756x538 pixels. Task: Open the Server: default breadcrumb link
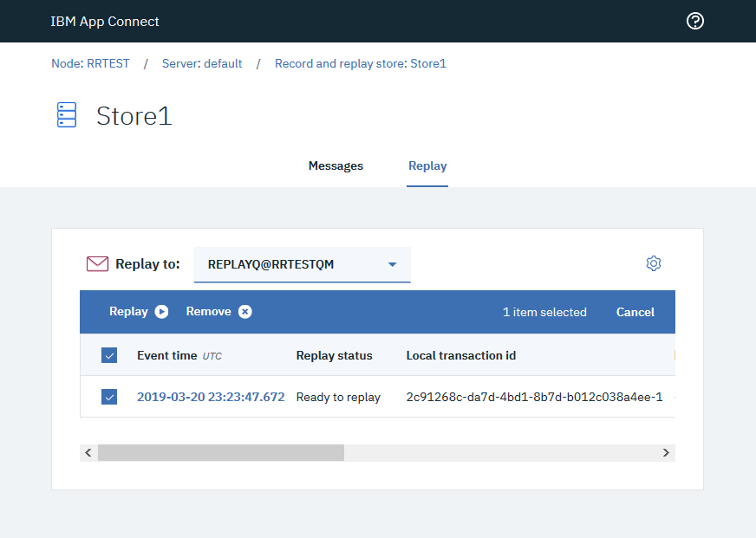click(x=202, y=63)
